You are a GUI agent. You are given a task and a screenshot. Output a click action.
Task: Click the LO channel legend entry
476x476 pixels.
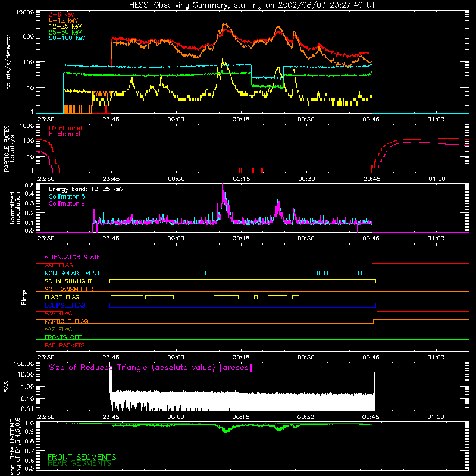(65, 128)
